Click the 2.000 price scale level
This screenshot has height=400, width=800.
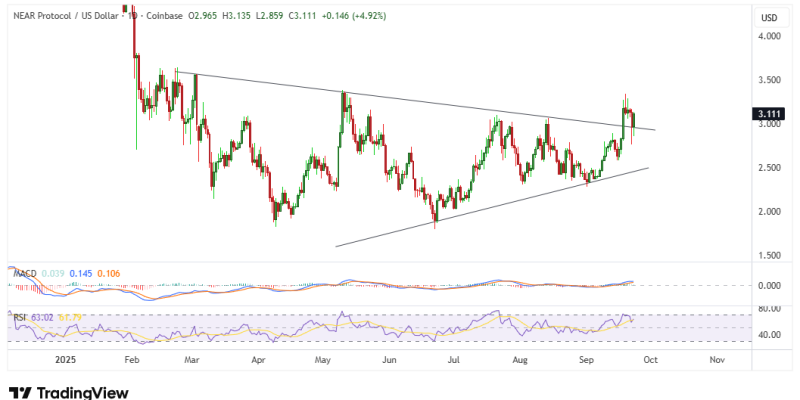point(769,211)
